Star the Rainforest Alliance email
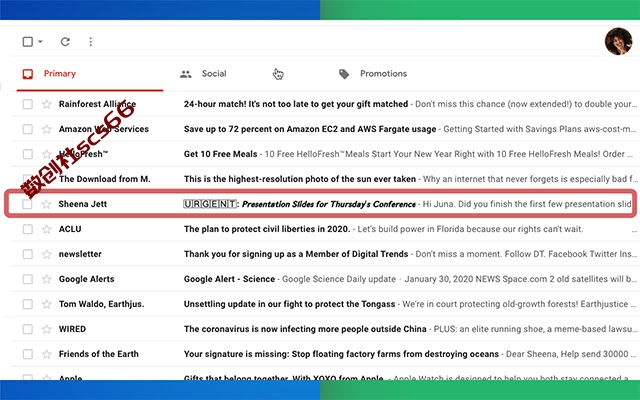Viewport: 640px width, 400px height. (x=47, y=104)
